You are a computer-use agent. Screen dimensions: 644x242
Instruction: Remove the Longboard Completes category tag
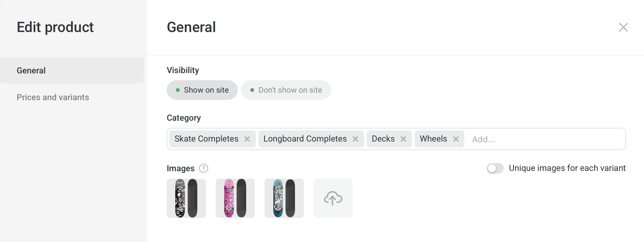pos(356,139)
